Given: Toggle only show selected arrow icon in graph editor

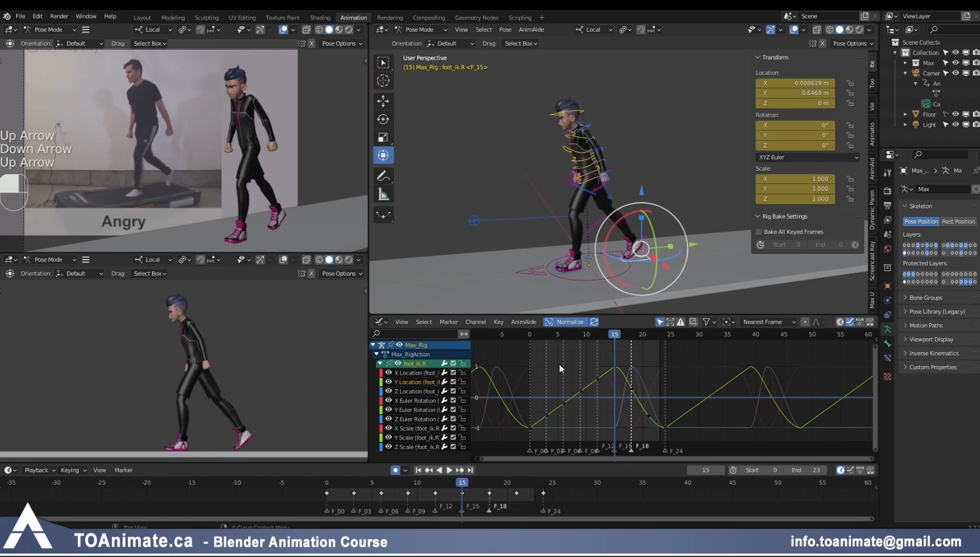Looking at the screenshot, I should coord(660,322).
